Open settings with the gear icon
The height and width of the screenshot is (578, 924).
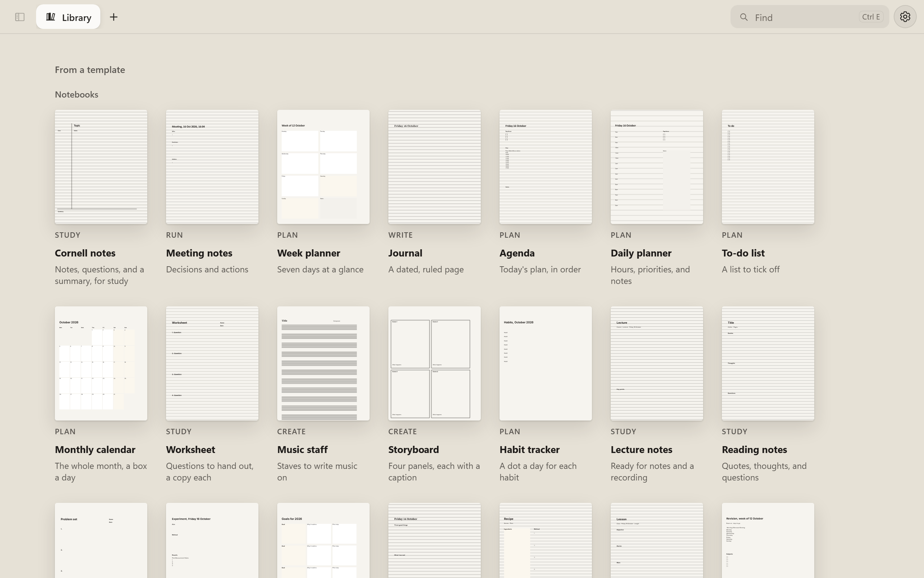click(905, 17)
